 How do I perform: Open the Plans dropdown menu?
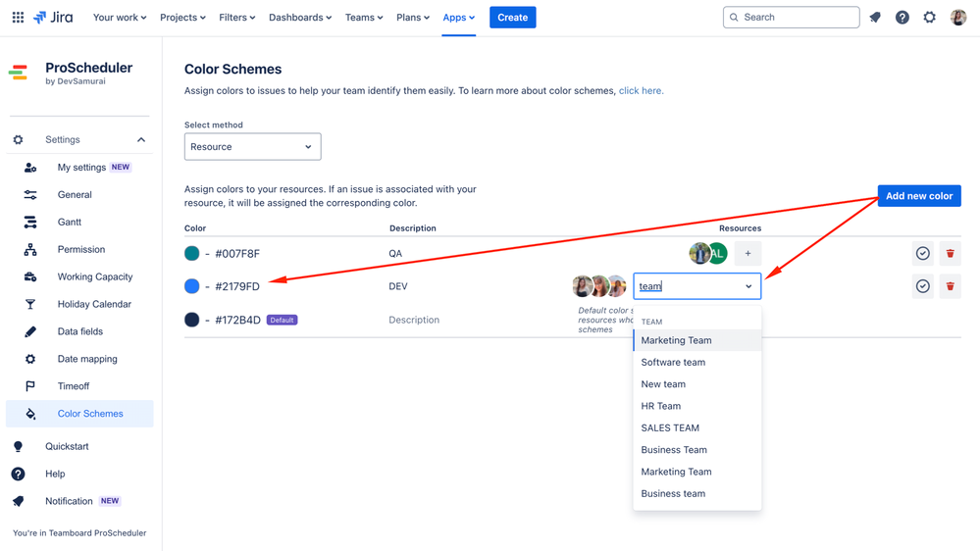pos(412,18)
